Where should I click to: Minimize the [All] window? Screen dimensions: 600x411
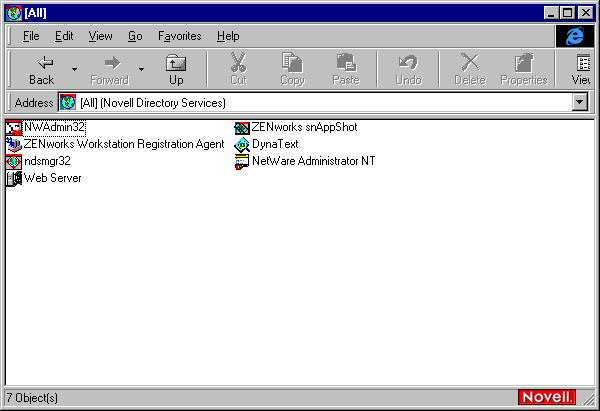551,13
